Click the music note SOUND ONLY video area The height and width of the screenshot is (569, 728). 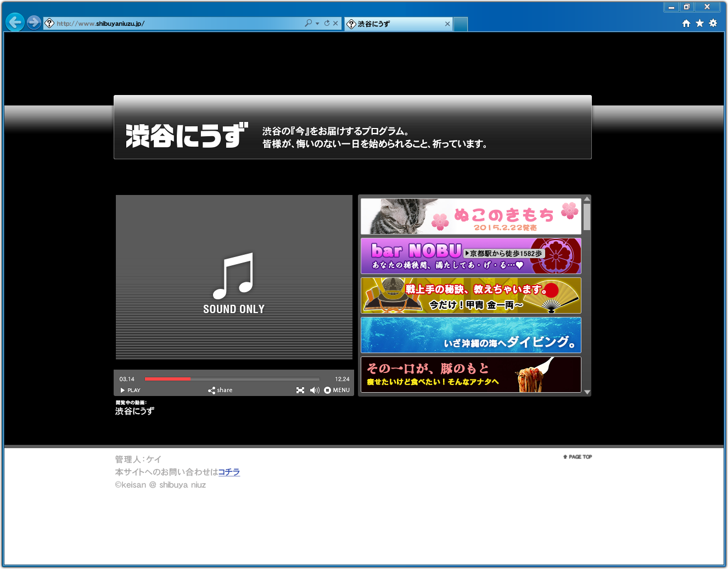234,277
